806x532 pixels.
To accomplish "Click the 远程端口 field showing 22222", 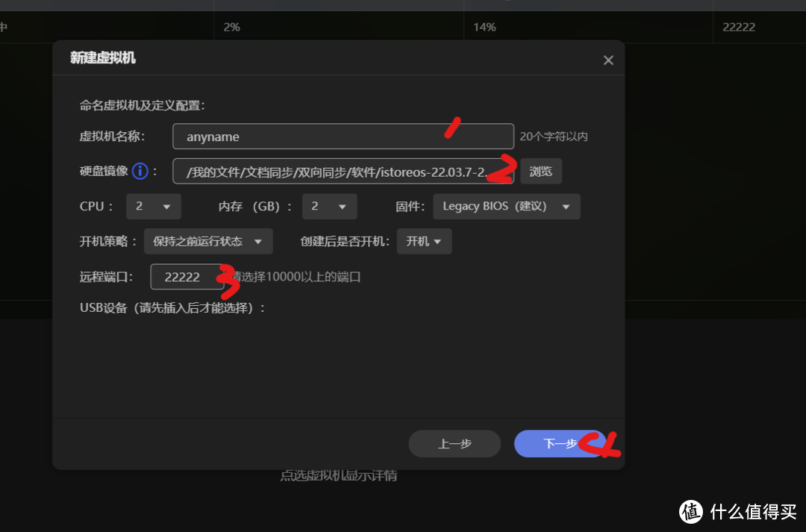I will coord(187,276).
